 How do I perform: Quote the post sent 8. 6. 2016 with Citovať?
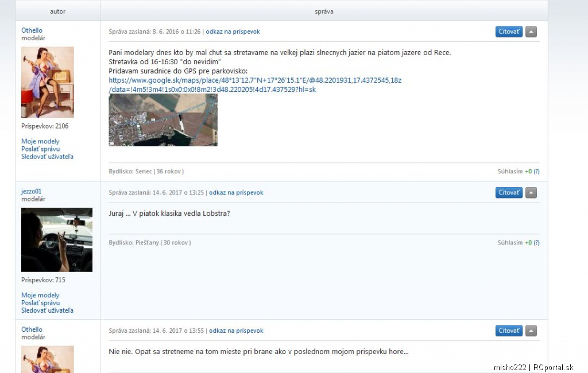[x=509, y=32]
